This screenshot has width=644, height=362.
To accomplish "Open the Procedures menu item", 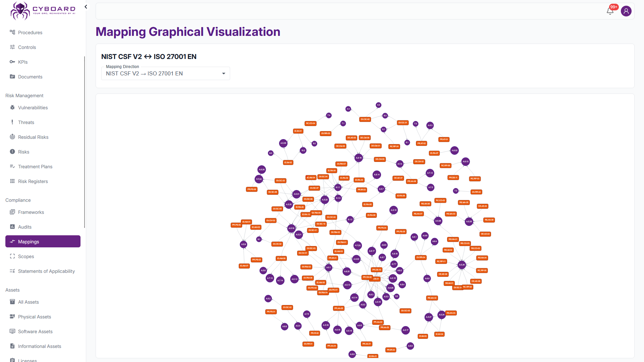I will [x=30, y=33].
